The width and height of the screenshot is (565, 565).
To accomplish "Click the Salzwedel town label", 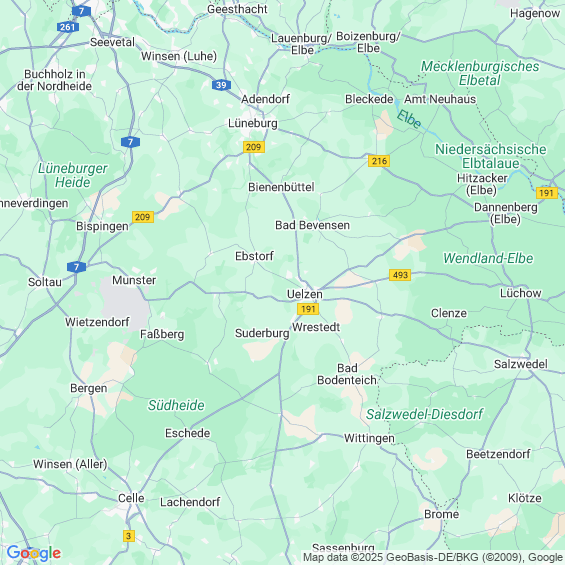I will pos(521,364).
